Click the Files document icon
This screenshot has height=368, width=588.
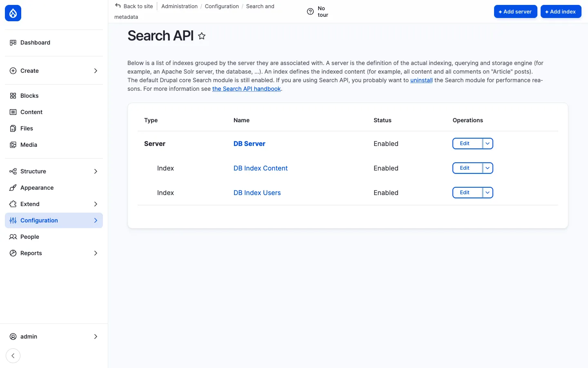(x=13, y=128)
